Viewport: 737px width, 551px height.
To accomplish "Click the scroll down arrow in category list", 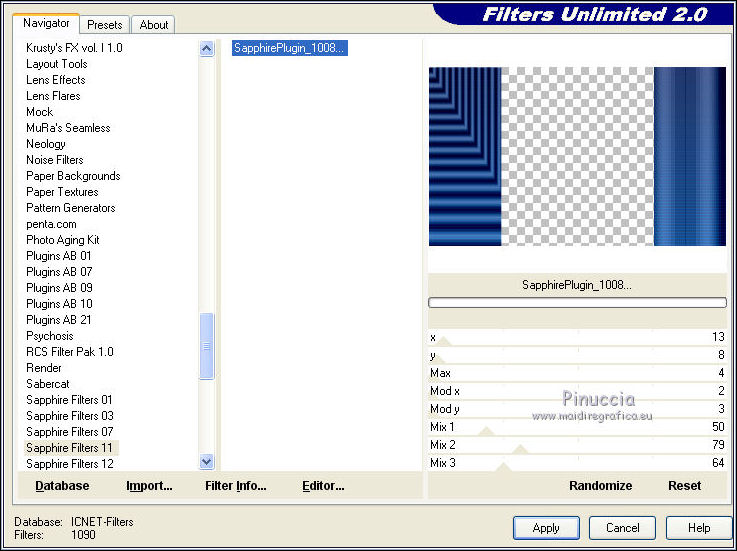I will [207, 462].
